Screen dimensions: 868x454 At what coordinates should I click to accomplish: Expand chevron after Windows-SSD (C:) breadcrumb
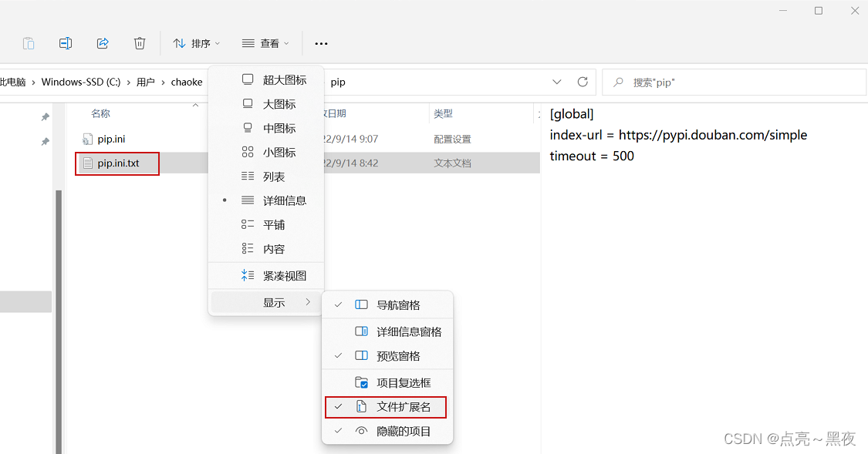coord(128,82)
